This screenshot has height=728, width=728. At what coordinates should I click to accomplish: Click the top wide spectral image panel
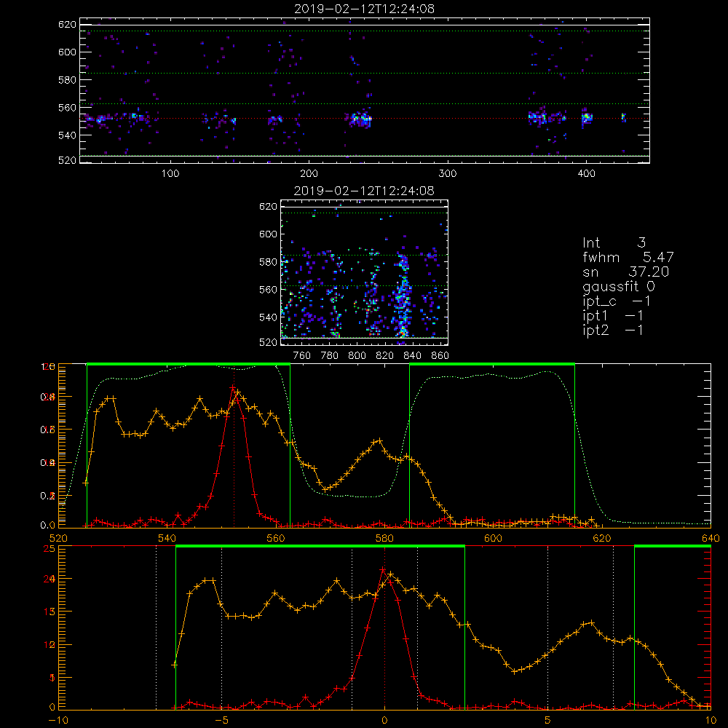click(x=365, y=90)
